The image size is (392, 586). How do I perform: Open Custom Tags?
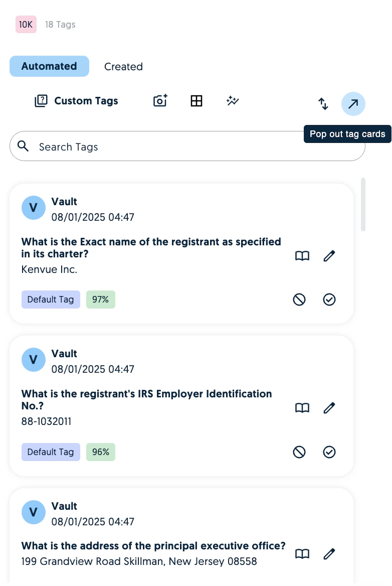pos(76,100)
